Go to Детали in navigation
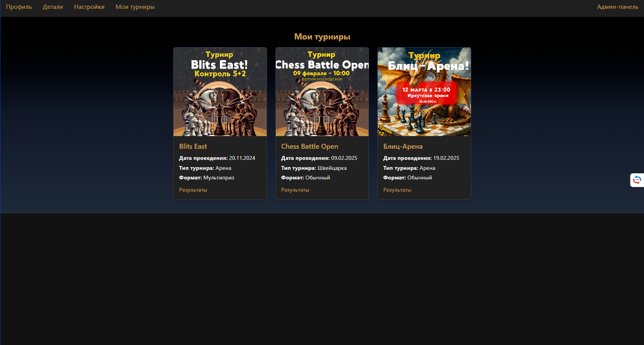The image size is (644, 345). point(53,7)
